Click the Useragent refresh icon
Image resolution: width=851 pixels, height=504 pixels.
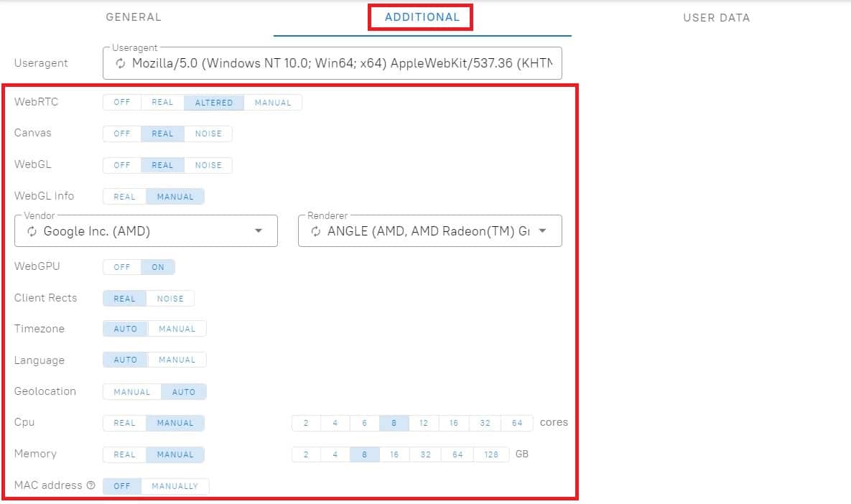coord(121,63)
